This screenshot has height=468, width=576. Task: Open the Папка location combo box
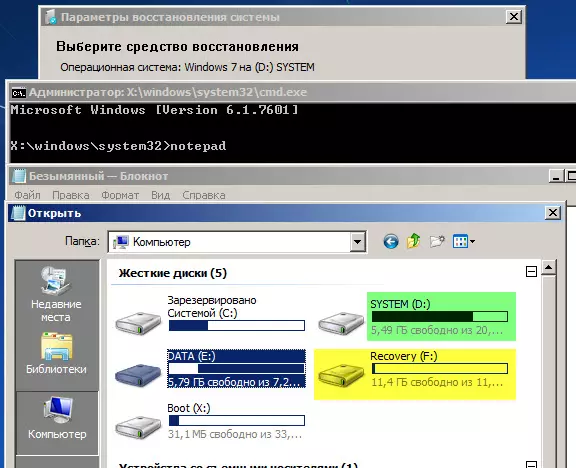(237, 242)
